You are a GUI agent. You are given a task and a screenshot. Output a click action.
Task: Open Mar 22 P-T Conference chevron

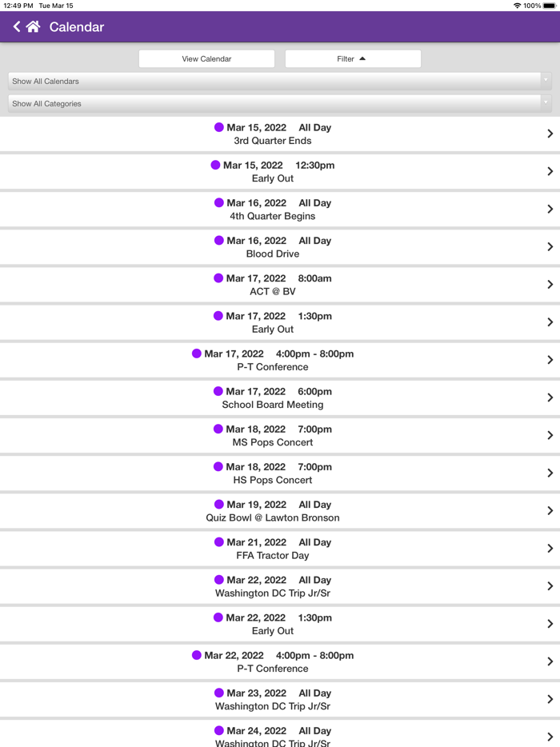click(550, 661)
